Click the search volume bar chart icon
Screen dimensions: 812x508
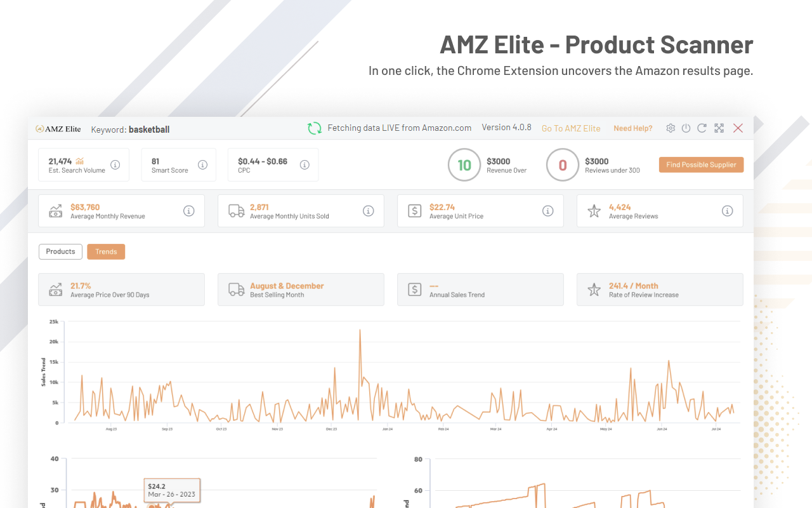point(80,161)
